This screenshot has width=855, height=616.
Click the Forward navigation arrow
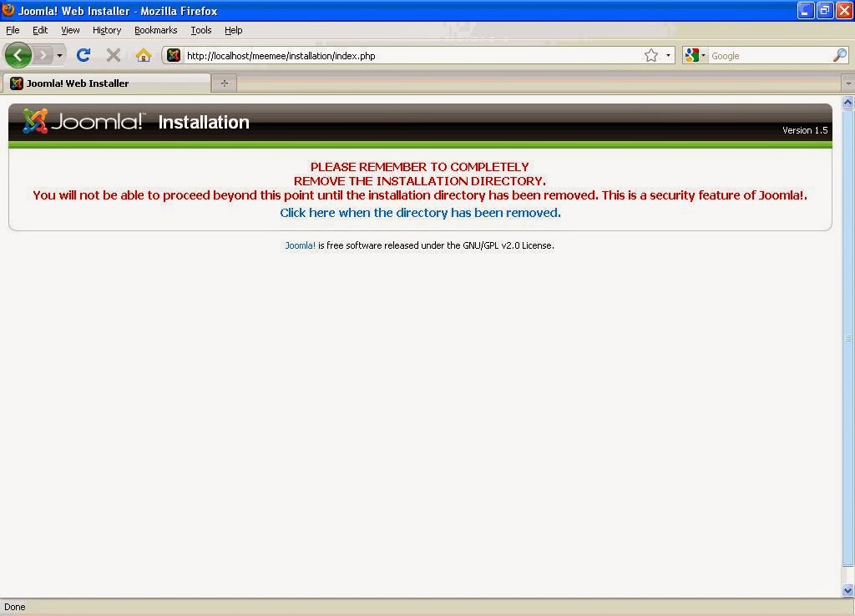tap(43, 55)
